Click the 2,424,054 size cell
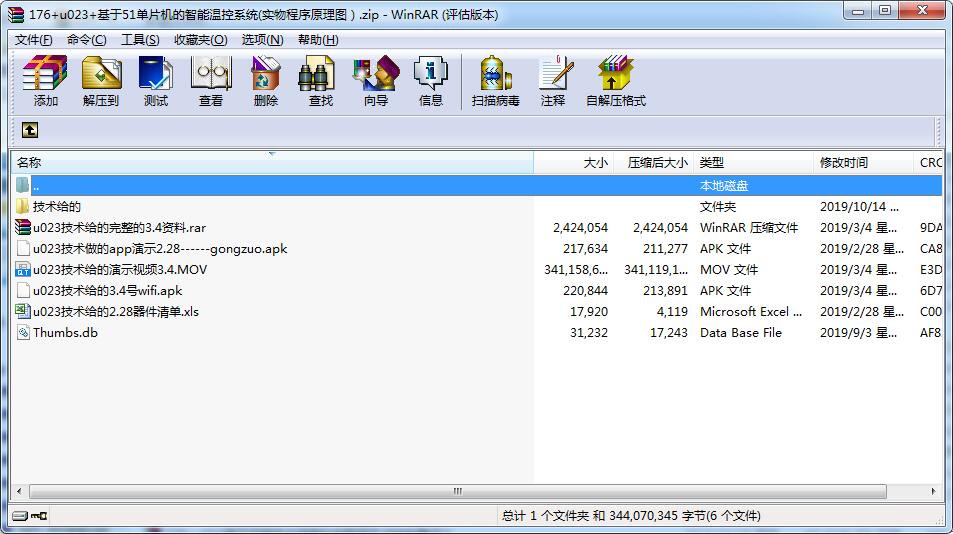 [x=580, y=227]
